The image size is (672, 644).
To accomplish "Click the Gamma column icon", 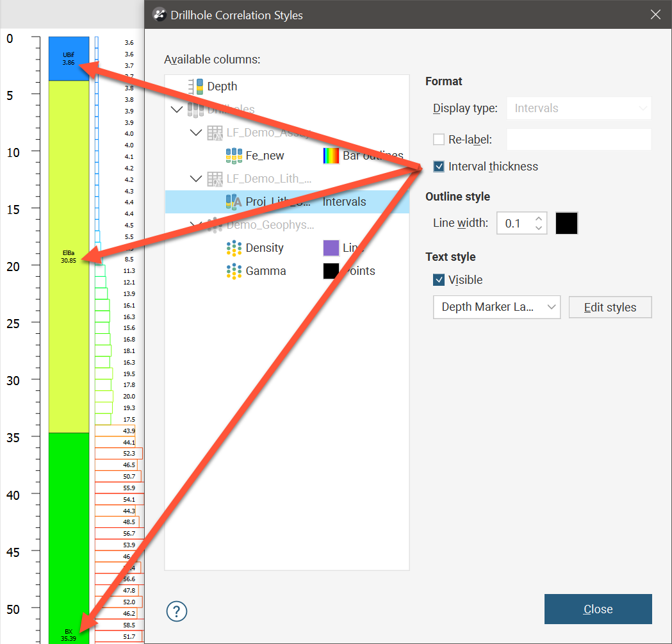I will pos(234,271).
